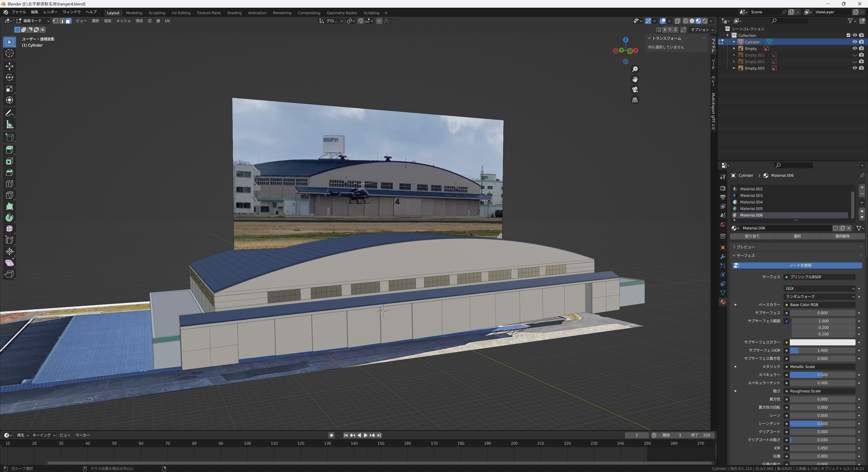Open the Modifier properties wrench tab
The height and width of the screenshot is (472, 868).
click(x=722, y=256)
